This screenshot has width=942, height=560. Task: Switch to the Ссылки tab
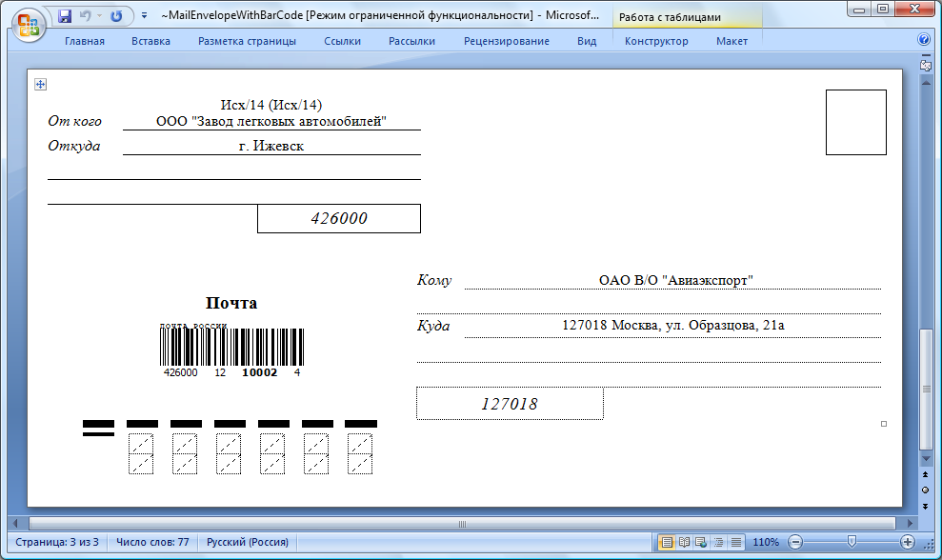(343, 41)
